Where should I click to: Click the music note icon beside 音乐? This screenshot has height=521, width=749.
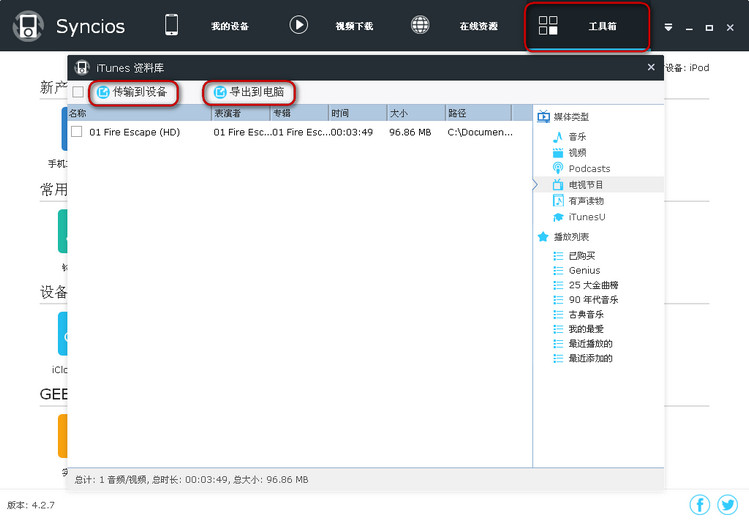pyautogui.click(x=557, y=137)
